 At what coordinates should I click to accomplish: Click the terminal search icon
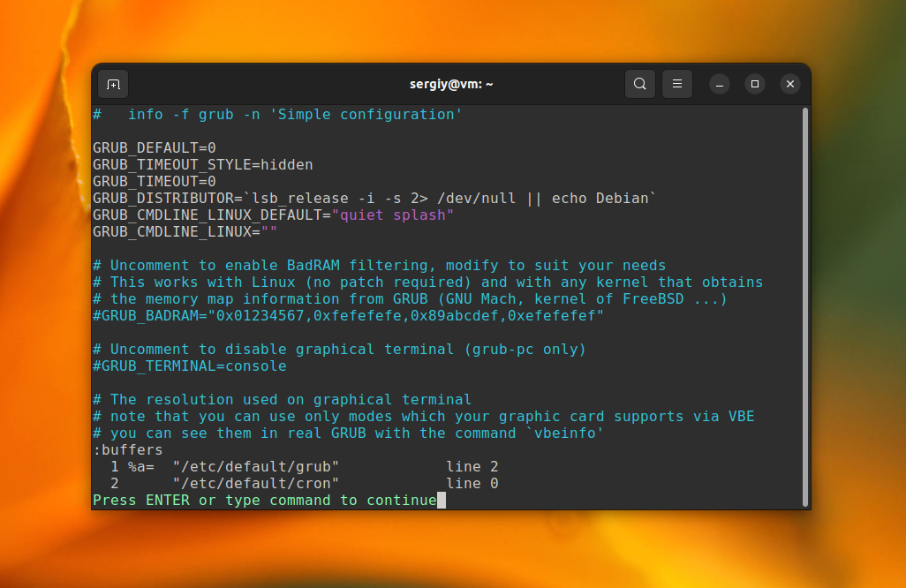(x=640, y=84)
